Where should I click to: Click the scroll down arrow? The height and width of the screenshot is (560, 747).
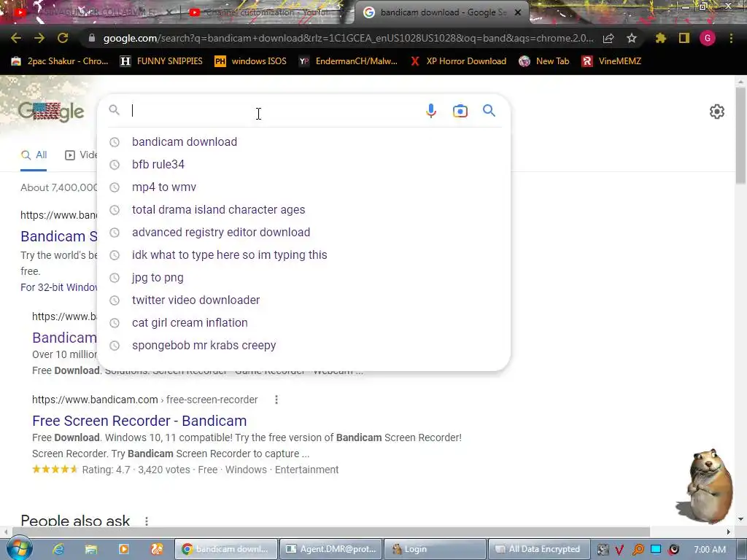741,519
